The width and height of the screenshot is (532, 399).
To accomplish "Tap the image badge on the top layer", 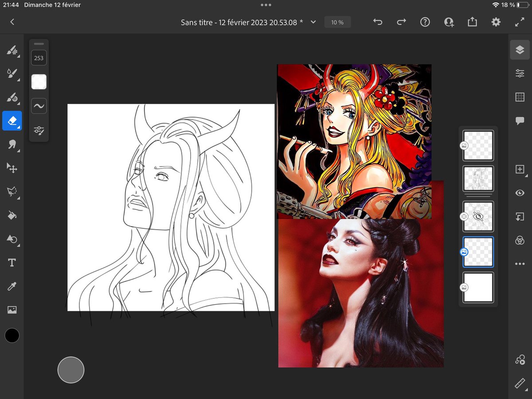I will point(464,145).
